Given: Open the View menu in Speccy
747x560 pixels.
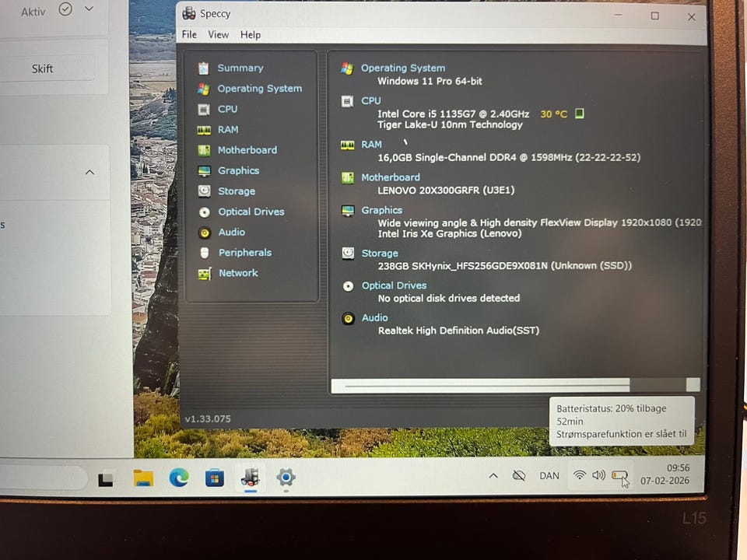Looking at the screenshot, I should [x=218, y=35].
